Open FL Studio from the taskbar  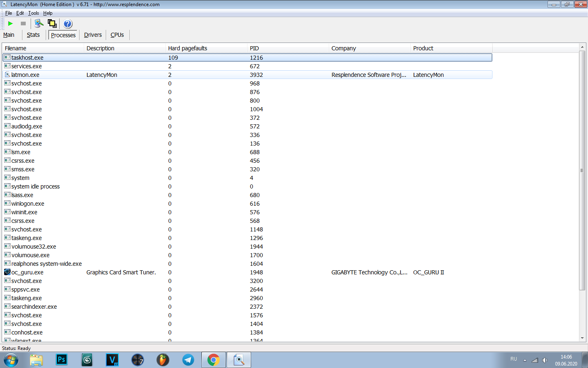coord(163,360)
